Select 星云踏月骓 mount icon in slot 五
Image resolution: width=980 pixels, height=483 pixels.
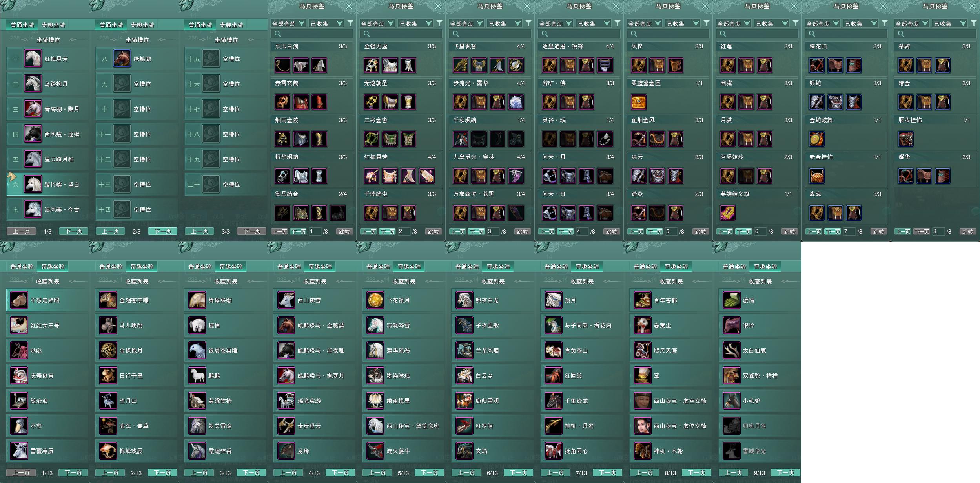pyautogui.click(x=33, y=159)
